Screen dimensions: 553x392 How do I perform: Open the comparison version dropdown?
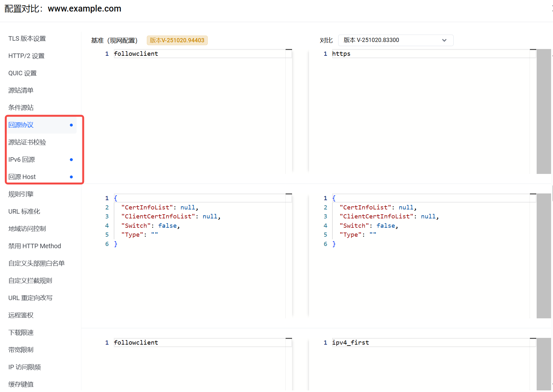tap(395, 40)
